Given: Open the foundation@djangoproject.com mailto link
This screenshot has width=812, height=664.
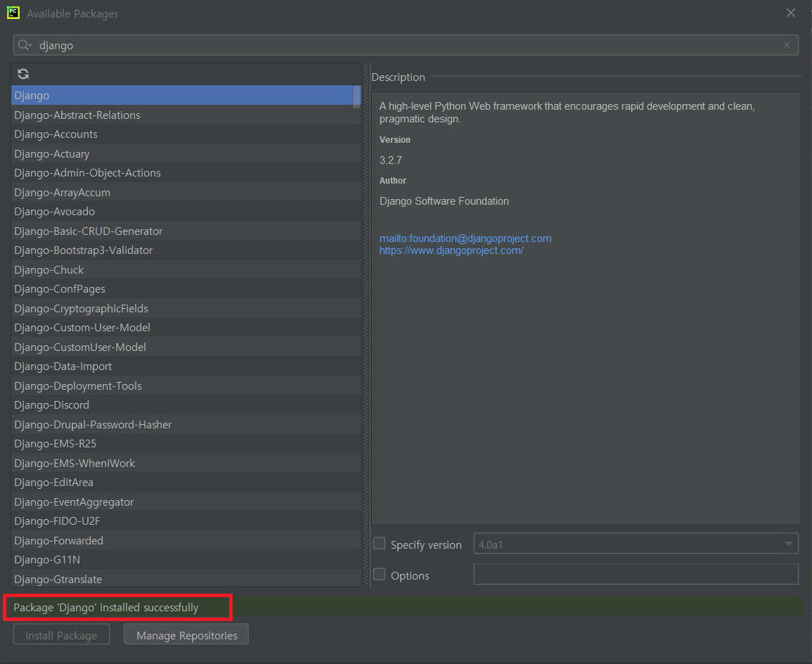Looking at the screenshot, I should (x=465, y=238).
